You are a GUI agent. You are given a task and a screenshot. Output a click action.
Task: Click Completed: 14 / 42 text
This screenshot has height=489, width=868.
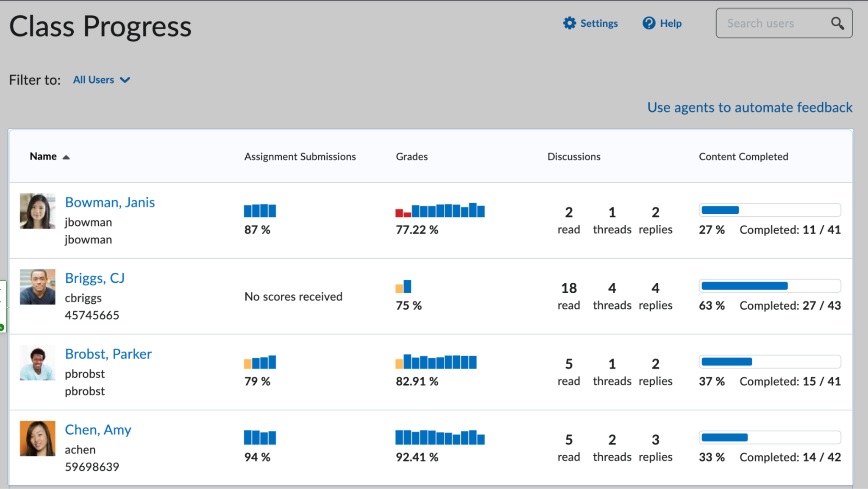click(790, 457)
